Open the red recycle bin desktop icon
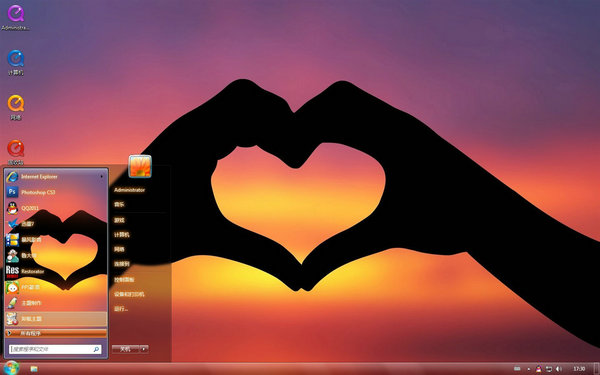Image resolution: width=600 pixels, height=375 pixels. click(16, 152)
